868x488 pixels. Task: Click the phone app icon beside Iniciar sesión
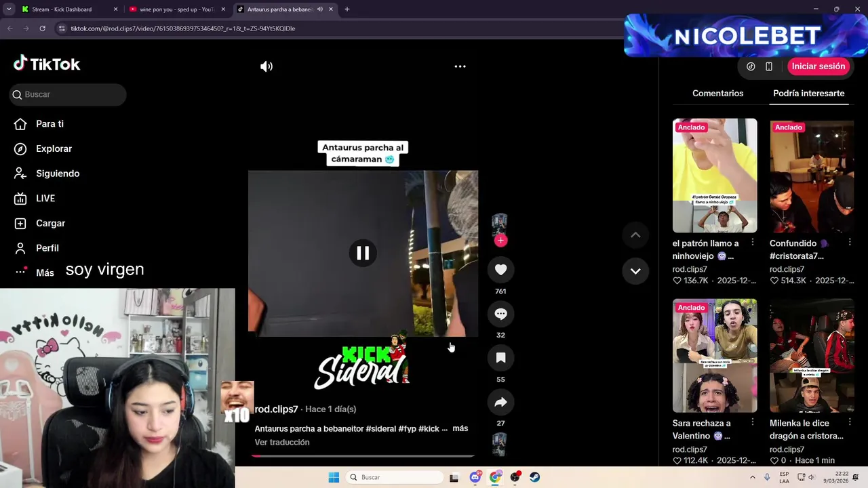click(x=769, y=66)
